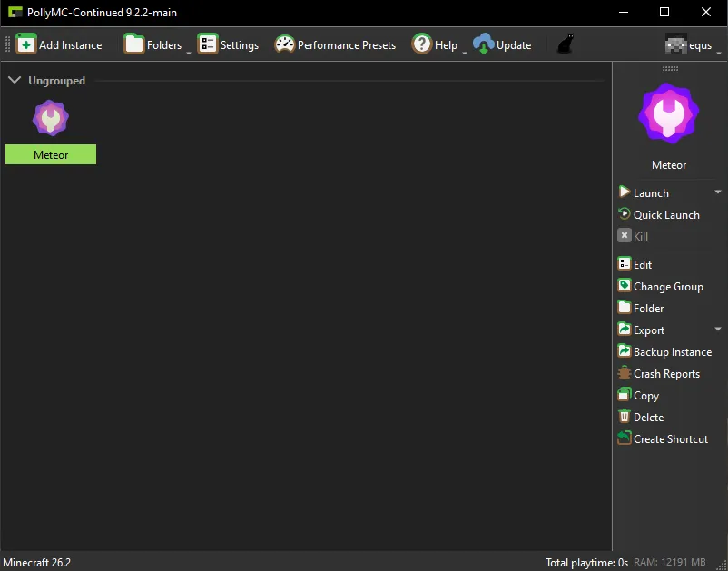Click the Add Instance icon
Image resolution: width=728 pixels, height=571 pixels.
tap(26, 44)
